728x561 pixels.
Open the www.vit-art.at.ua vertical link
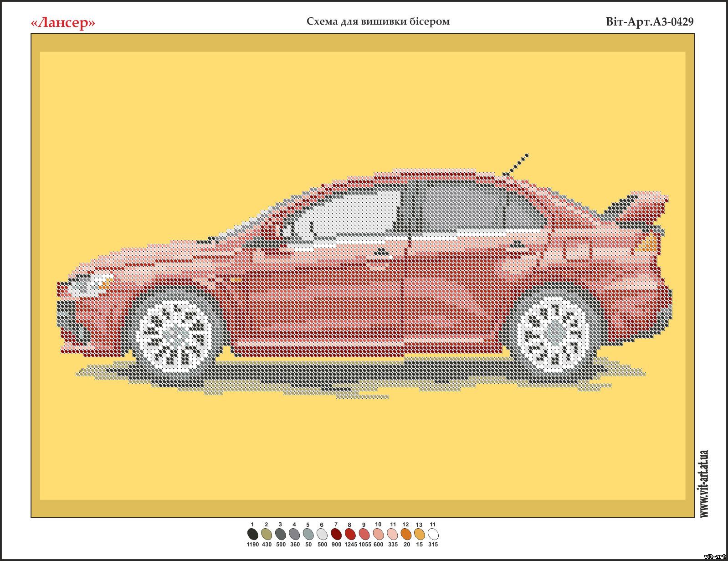coord(704,484)
